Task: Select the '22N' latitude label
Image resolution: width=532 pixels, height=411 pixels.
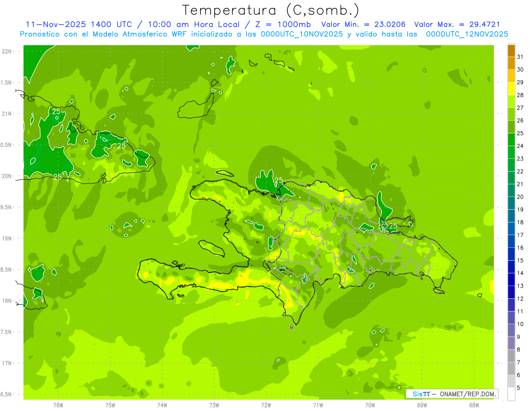Action: (x=6, y=51)
